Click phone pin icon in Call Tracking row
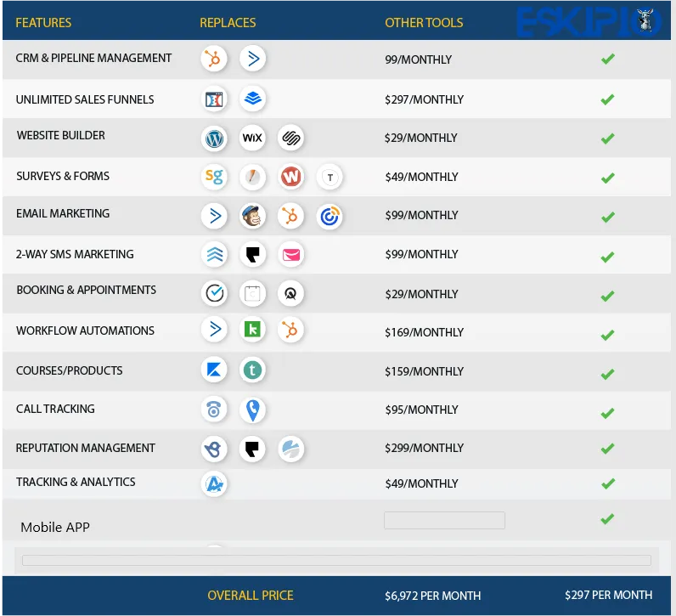This screenshot has width=676, height=616. [x=252, y=410]
